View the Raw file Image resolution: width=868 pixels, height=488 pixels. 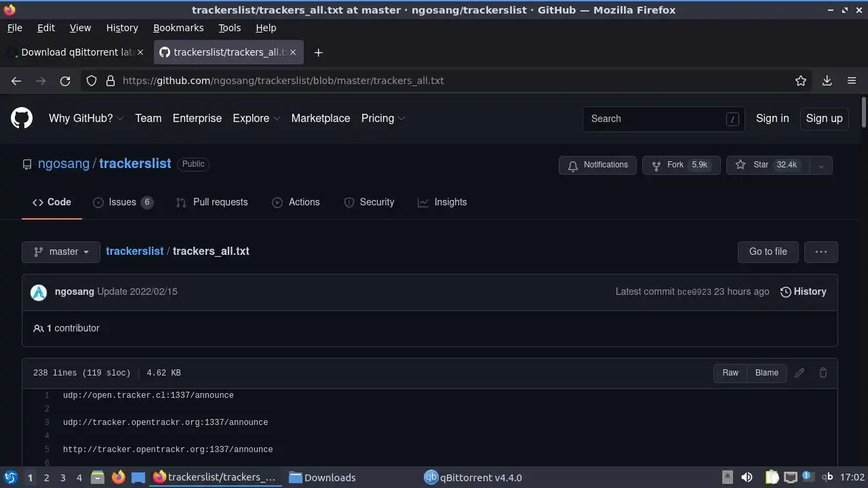pyautogui.click(x=730, y=373)
